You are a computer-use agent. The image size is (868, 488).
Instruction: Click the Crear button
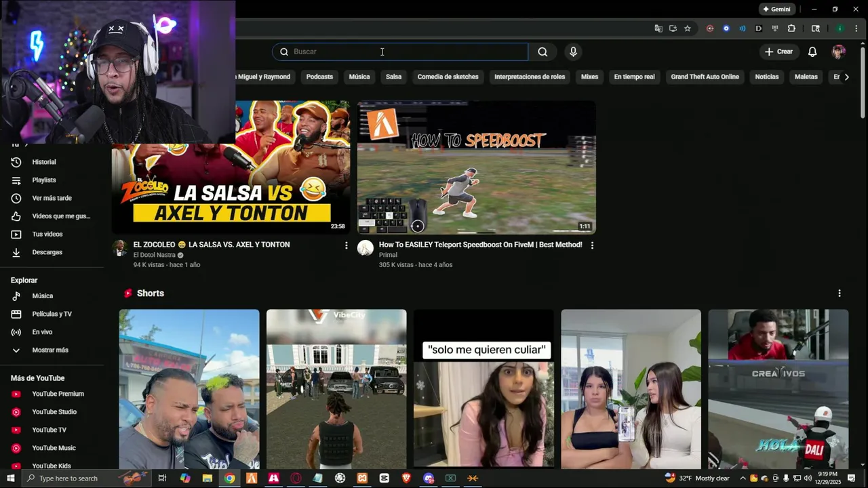point(778,52)
